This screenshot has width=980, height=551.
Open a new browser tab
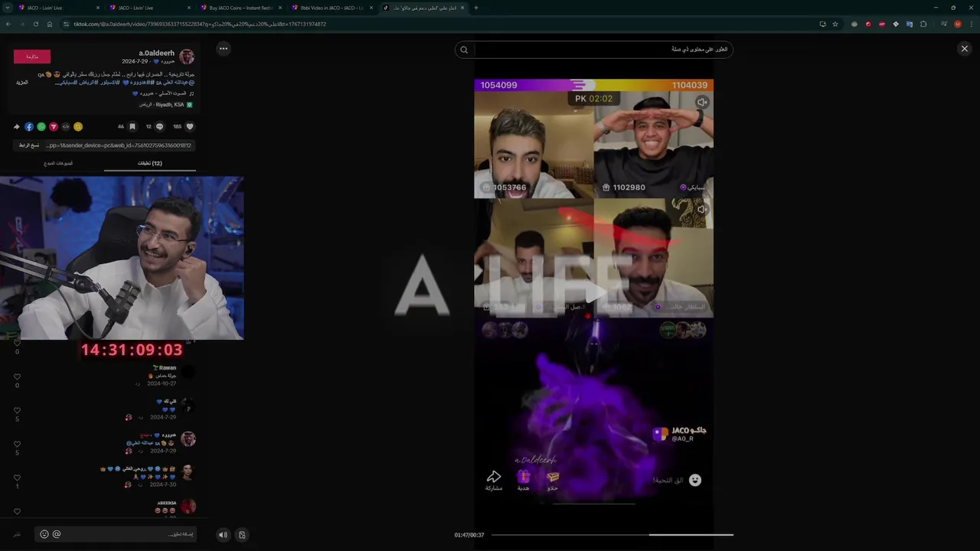476,8
